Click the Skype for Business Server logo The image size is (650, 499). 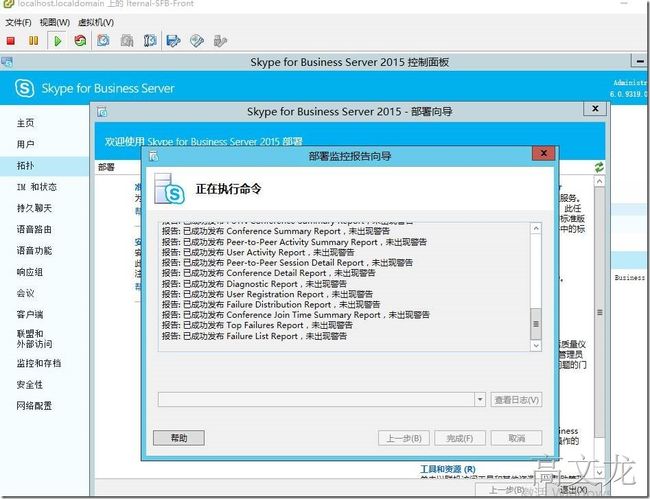tap(24, 88)
